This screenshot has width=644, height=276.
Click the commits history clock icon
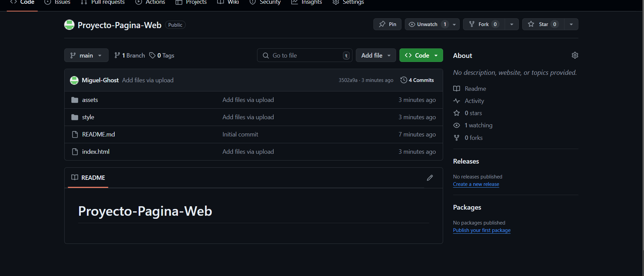[404, 80]
